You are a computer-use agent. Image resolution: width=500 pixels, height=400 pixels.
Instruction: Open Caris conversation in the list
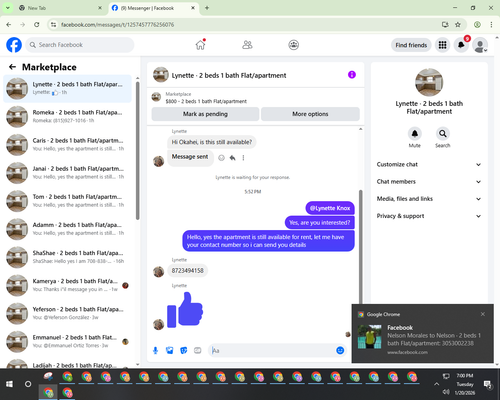click(67, 145)
